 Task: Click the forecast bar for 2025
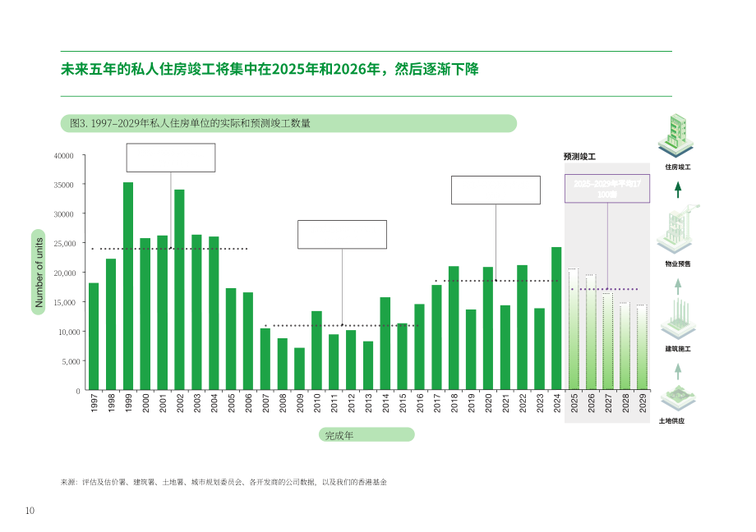pyautogui.click(x=574, y=329)
